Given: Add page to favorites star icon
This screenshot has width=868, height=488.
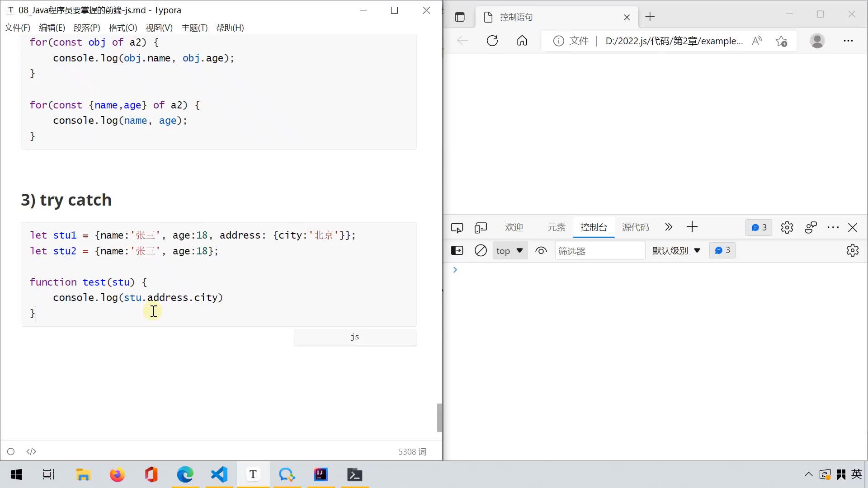Looking at the screenshot, I should (781, 41).
